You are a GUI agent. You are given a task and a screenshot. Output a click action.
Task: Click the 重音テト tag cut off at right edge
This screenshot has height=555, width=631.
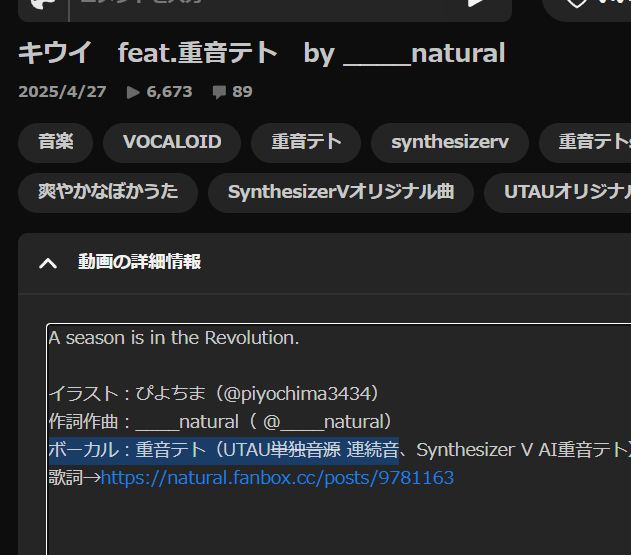click(585, 142)
